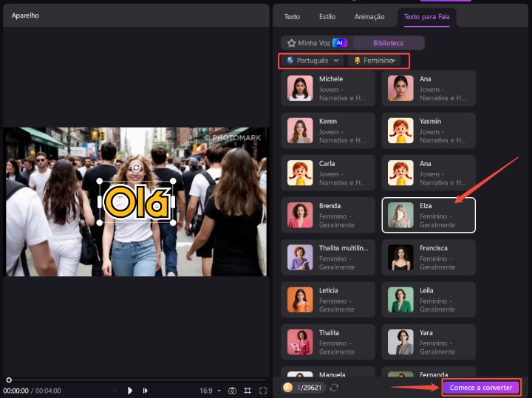The height and width of the screenshot is (398, 532).
Task: Select the Texto para Fala tab
Action: (426, 16)
